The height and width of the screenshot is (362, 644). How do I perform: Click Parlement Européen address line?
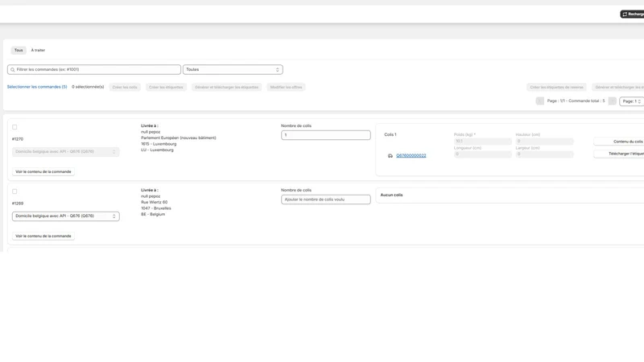coord(178,138)
